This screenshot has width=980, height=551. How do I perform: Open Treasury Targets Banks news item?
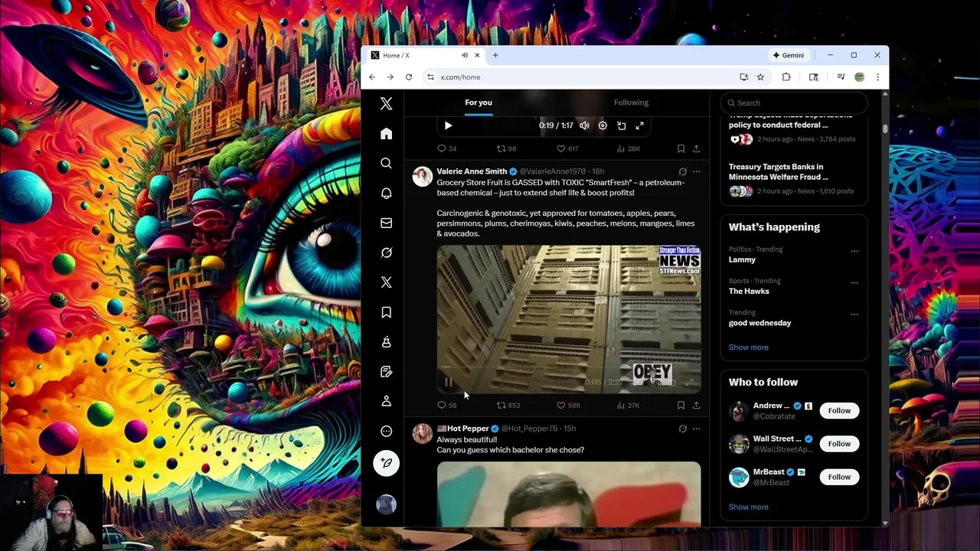point(793,179)
